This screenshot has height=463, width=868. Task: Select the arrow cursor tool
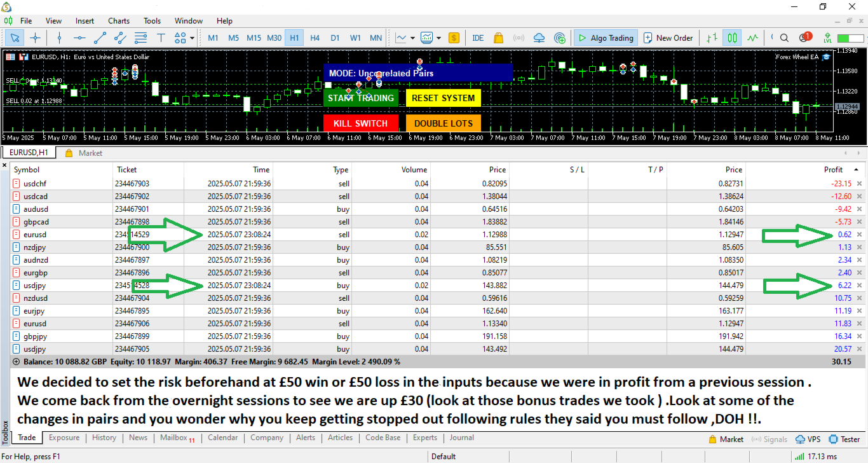[x=15, y=38]
